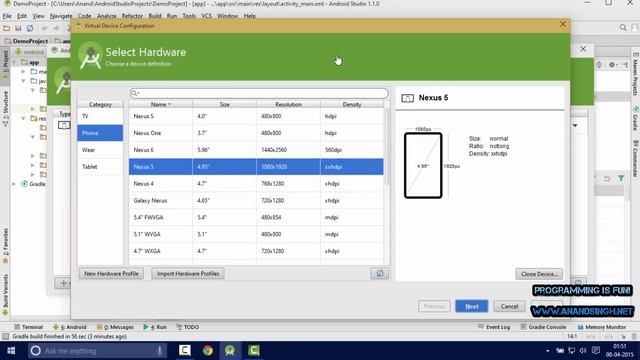Click the microphone icon in Cortana search
Screen dimensions: 640x360
click(160, 351)
